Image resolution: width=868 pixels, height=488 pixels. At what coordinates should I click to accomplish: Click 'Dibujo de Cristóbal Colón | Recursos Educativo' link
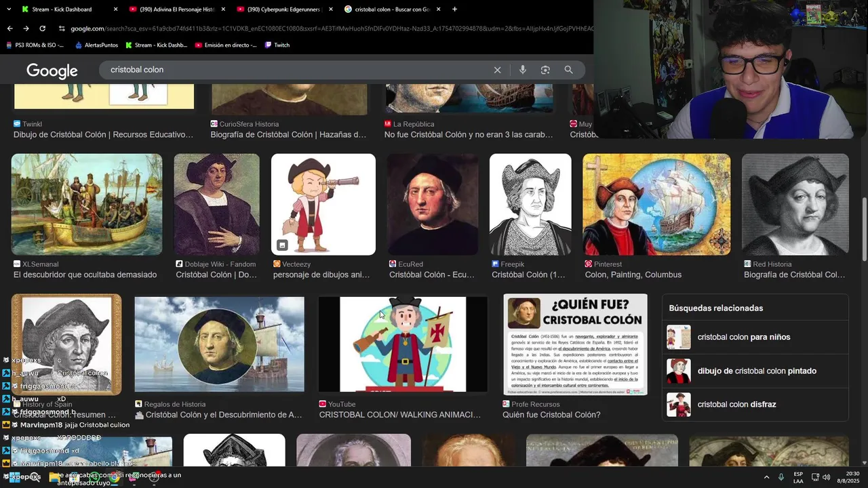[104, 135]
